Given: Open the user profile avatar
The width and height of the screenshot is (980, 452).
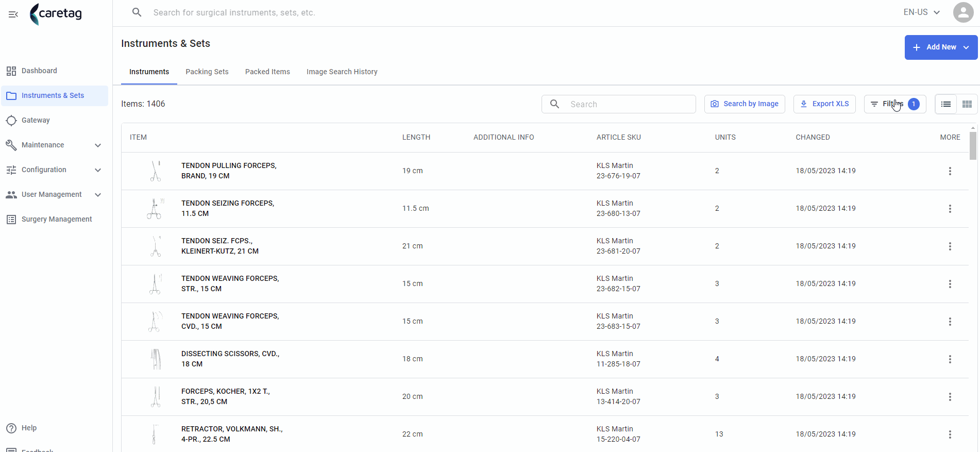Looking at the screenshot, I should pyautogui.click(x=963, y=12).
